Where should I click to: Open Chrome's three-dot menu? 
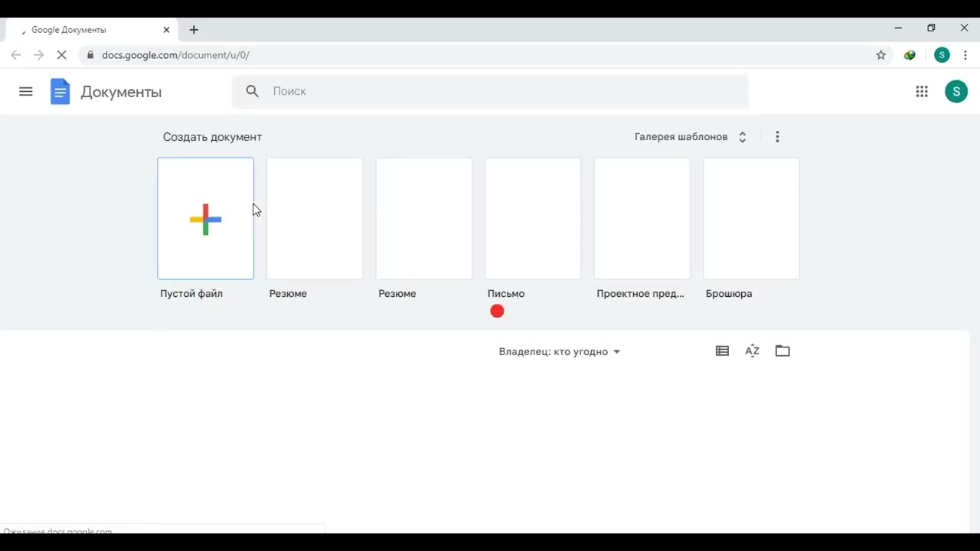[x=966, y=55]
